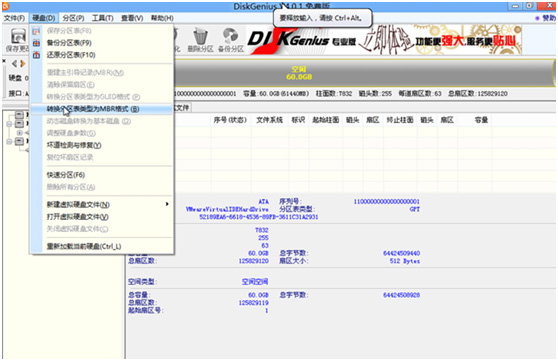Select 保存分区表(F8) menu entry
This screenshot has width=558, height=361.
(x=101, y=31)
